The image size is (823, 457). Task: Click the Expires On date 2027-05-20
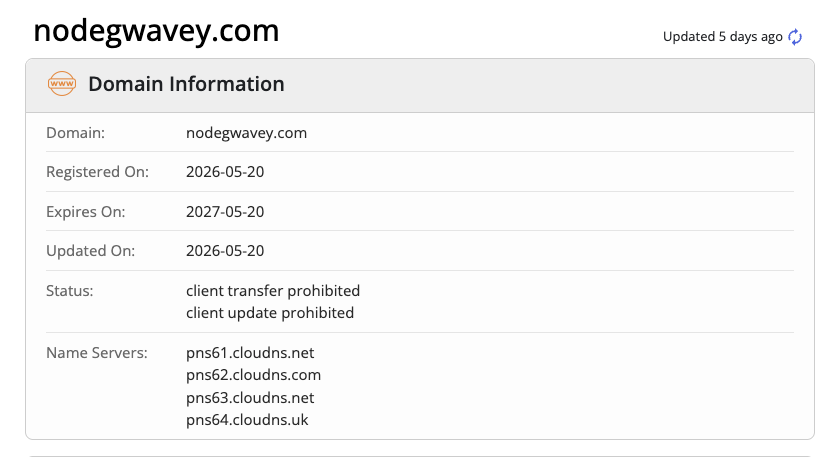coord(225,211)
